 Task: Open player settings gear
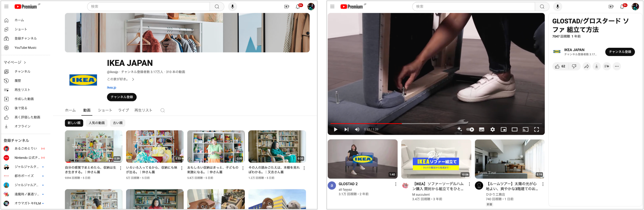click(493, 129)
